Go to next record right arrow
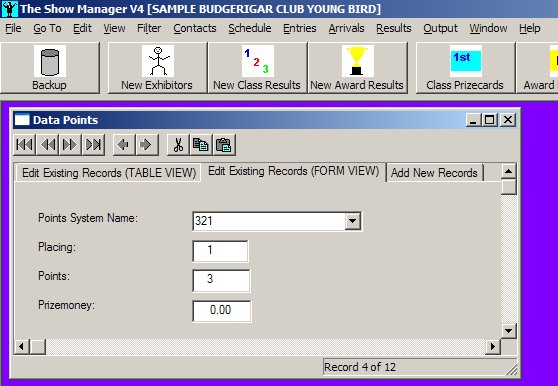This screenshot has width=558, height=386. point(146,145)
